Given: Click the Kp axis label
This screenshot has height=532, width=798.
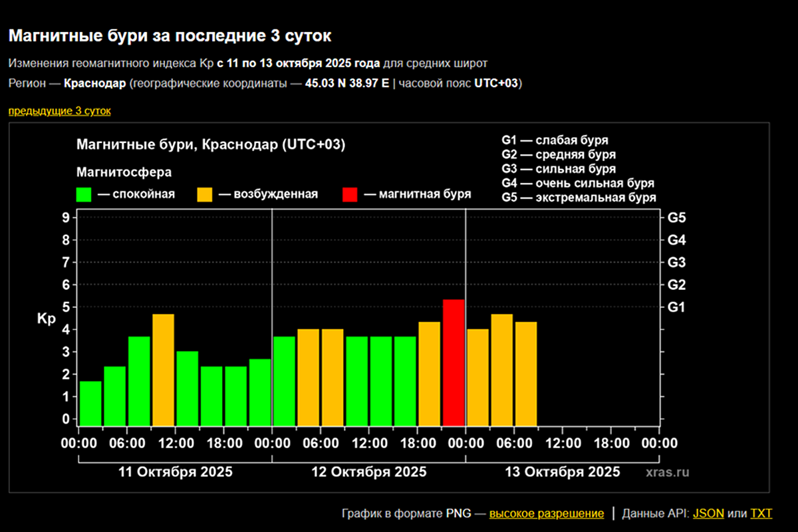Looking at the screenshot, I should pos(46,319).
